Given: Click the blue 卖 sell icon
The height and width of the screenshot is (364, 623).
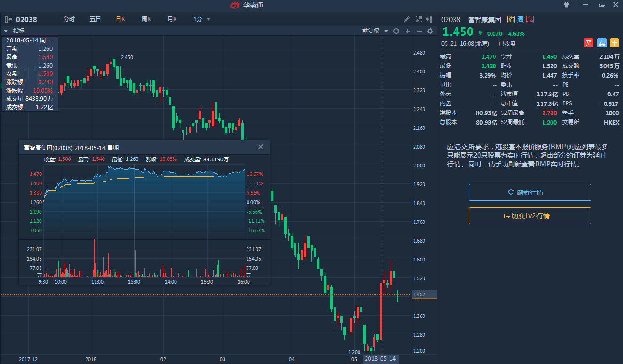Looking at the screenshot, I should pos(602,43).
